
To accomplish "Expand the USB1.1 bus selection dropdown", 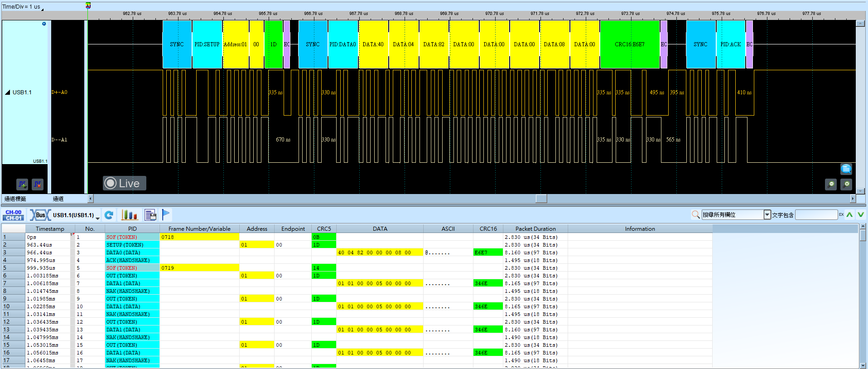I will pos(97,218).
